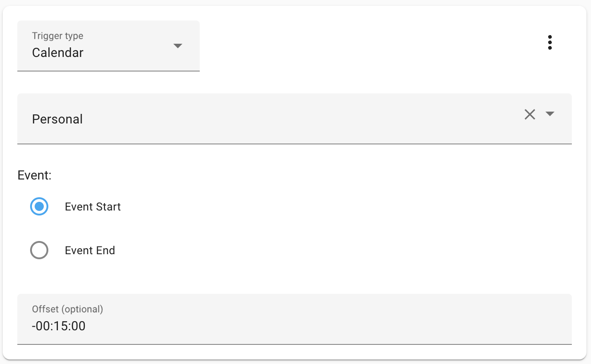The width and height of the screenshot is (591, 364).
Task: Click blank space right of Event Start
Action: [319, 207]
